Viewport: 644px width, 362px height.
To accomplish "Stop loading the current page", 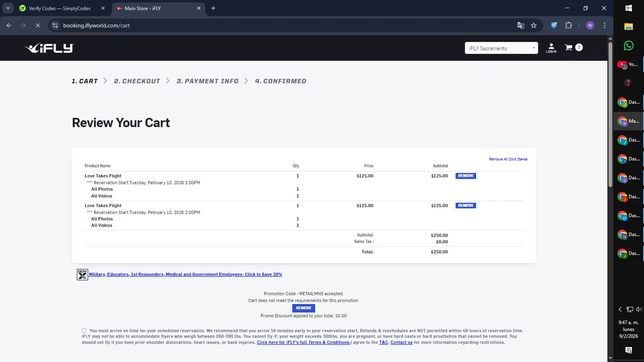I will (38, 25).
